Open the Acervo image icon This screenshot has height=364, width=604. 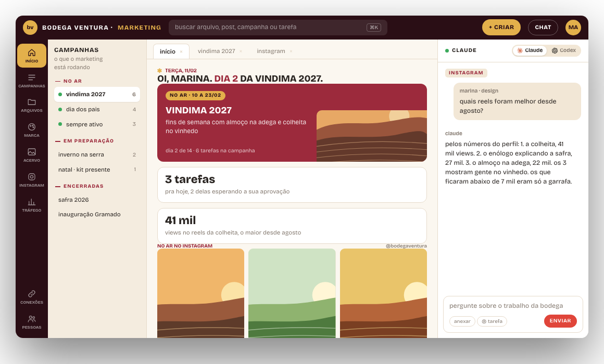tap(32, 155)
